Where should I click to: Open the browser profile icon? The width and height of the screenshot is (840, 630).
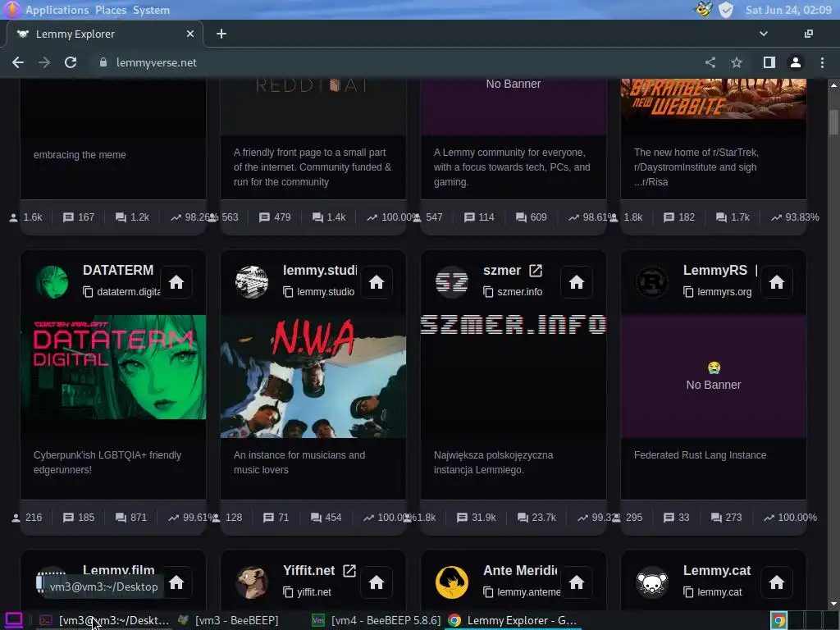[x=796, y=62]
